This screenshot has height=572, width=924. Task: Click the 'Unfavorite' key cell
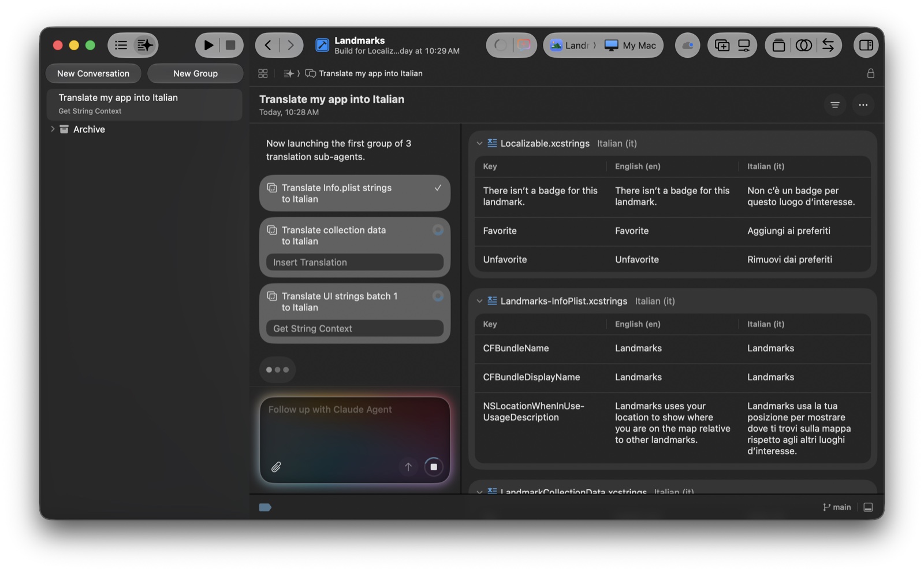541,260
